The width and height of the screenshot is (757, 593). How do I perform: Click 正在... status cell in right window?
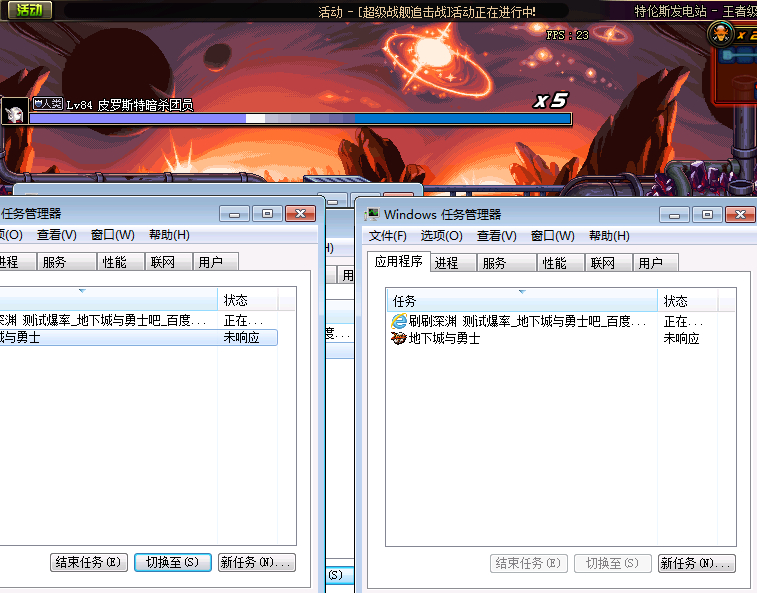(x=683, y=321)
